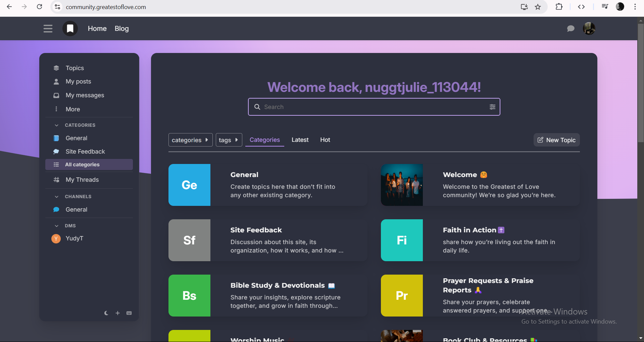The width and height of the screenshot is (644, 342).
Task: Open advanced search filters icon
Action: click(x=492, y=107)
